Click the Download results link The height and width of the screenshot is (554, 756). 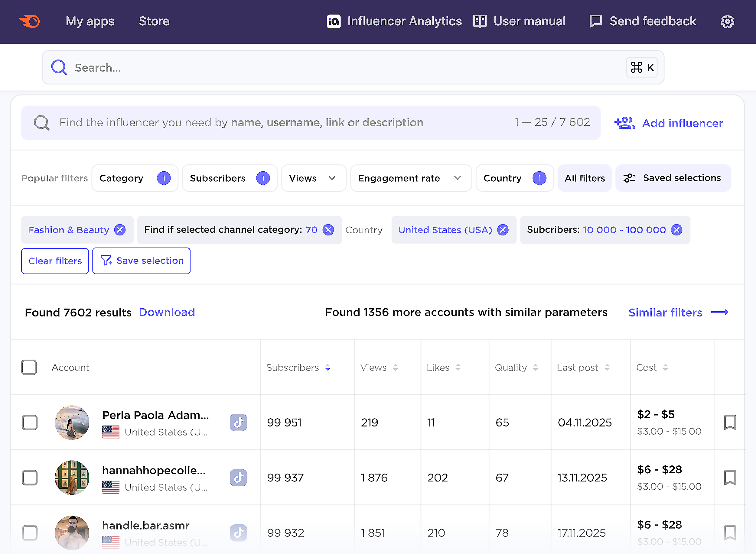click(167, 312)
